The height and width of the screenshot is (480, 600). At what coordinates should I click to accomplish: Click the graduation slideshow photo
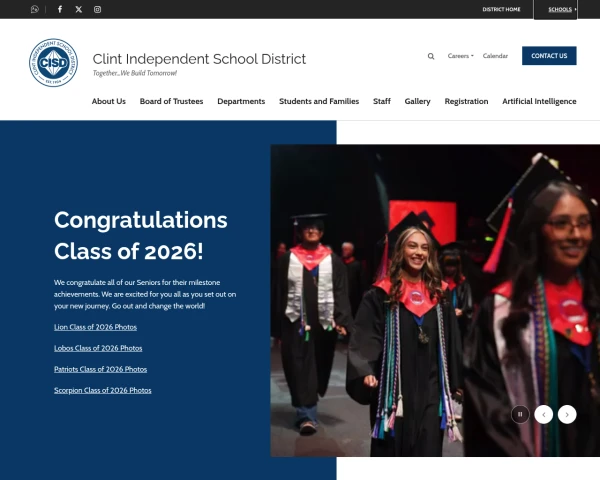tap(435, 300)
